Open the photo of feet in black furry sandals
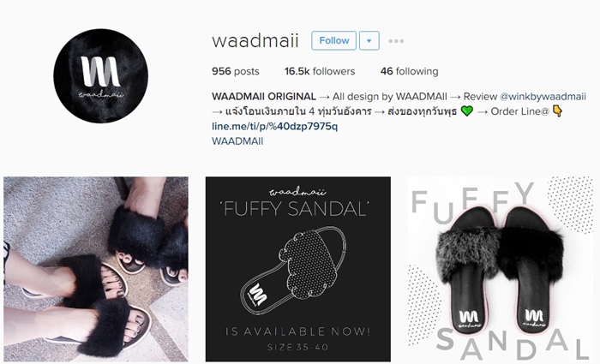600x364 pixels. 96,269
